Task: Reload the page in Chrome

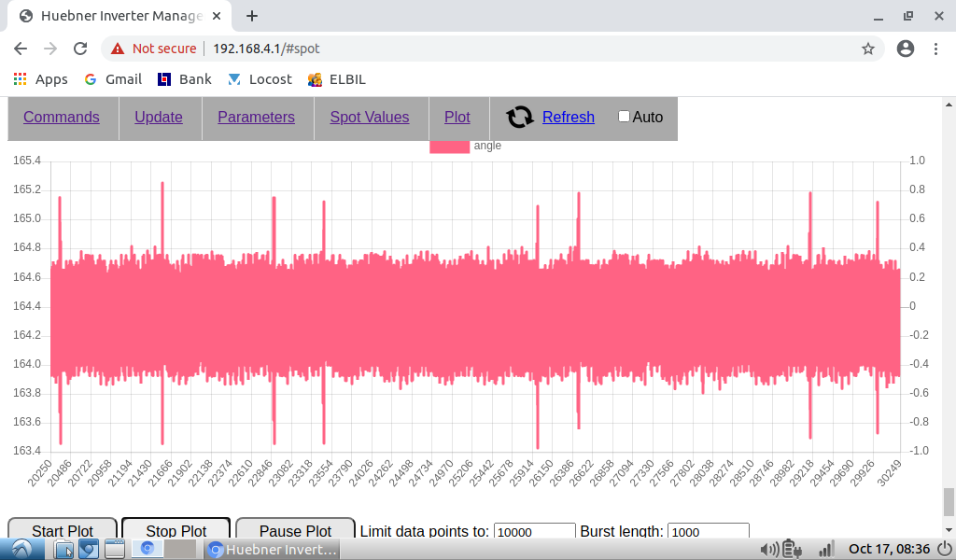Action: [x=80, y=49]
